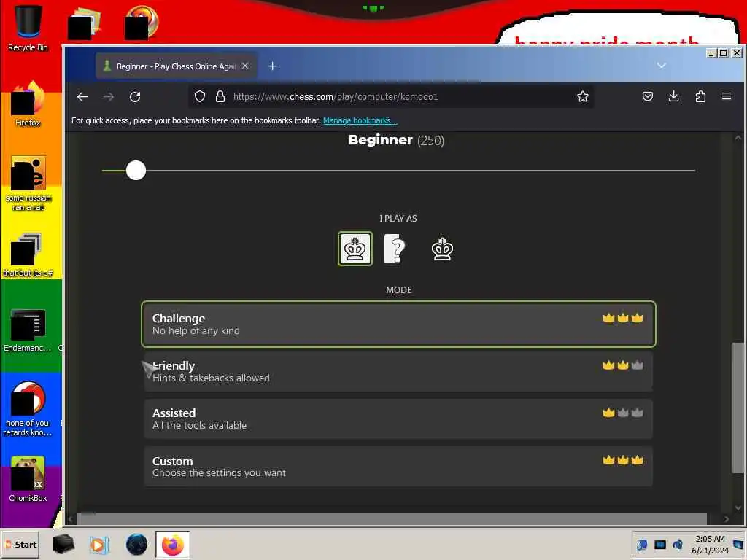Viewport: 747px width, 560px height.
Task: Click the Beginner (250) heading text
Action: pos(396,140)
